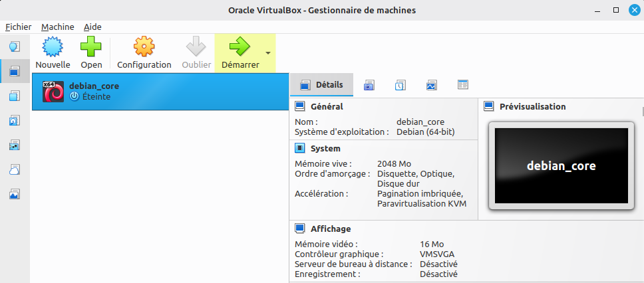
Task: Open the Fichier menu
Action: click(x=18, y=27)
